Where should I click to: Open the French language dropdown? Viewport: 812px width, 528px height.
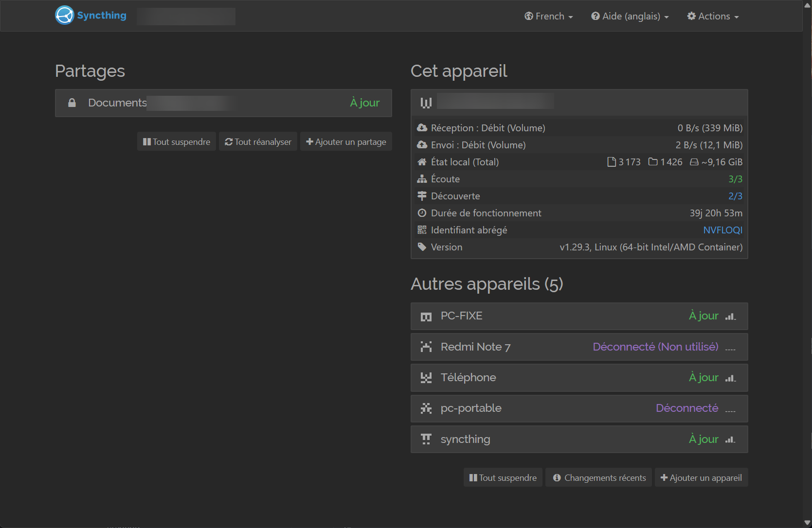pyautogui.click(x=549, y=16)
